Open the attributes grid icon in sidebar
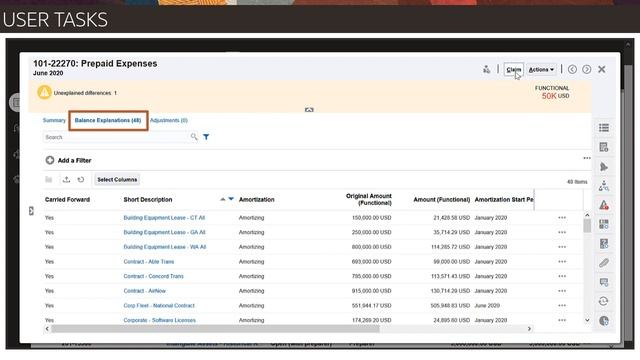Screen dimensions: 640x360 [604, 224]
